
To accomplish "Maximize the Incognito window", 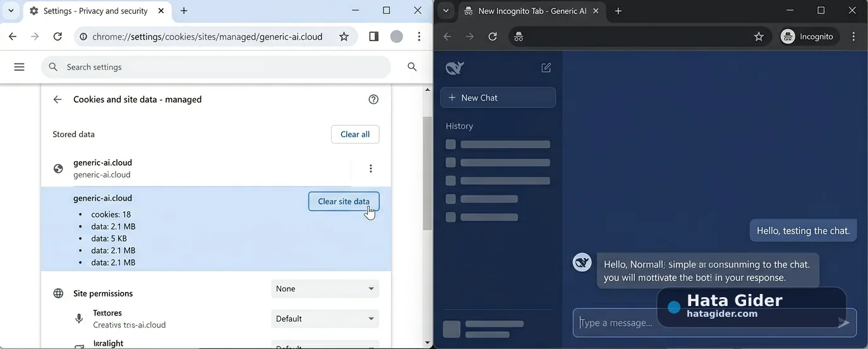I will (x=821, y=11).
